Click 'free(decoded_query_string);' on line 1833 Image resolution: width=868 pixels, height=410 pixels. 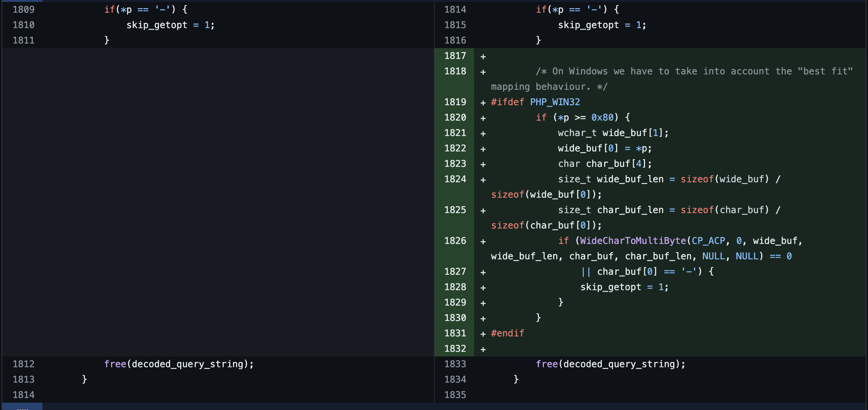click(611, 364)
